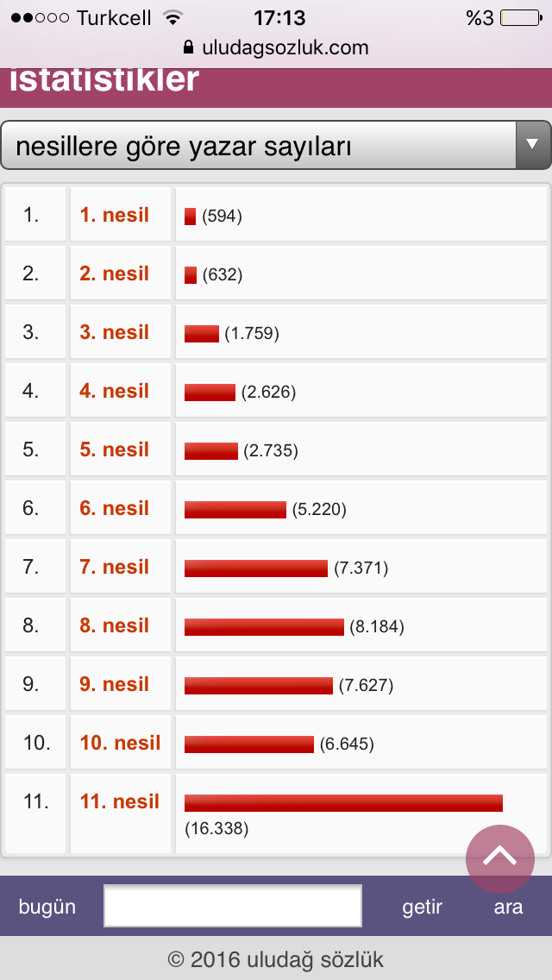Click the 8. nesil red bar (8.184)
This screenshot has width=552, height=980.
coord(264,627)
